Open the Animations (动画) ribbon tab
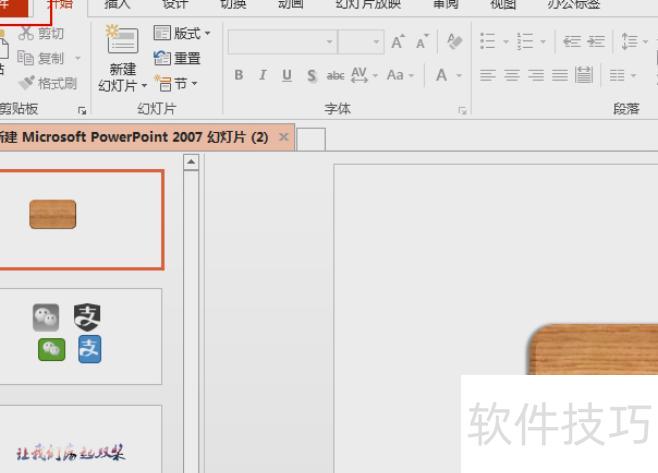The height and width of the screenshot is (473, 658). tap(290, 5)
